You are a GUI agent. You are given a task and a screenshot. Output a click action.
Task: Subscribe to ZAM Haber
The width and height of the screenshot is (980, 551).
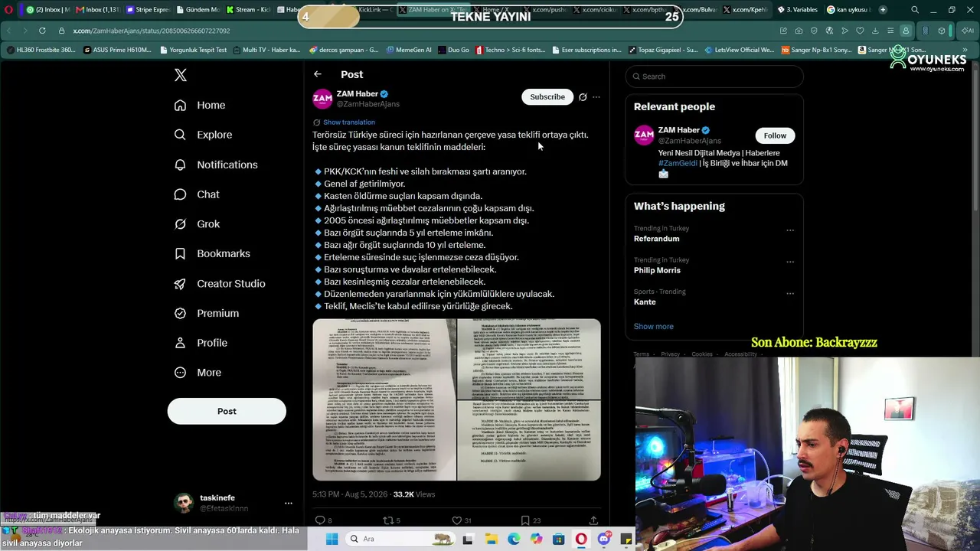[547, 96]
